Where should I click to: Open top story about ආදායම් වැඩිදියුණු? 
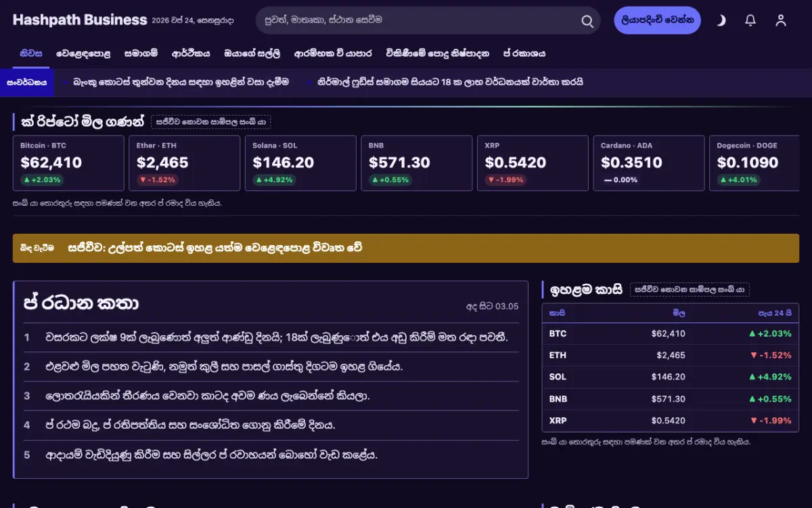tap(211, 454)
